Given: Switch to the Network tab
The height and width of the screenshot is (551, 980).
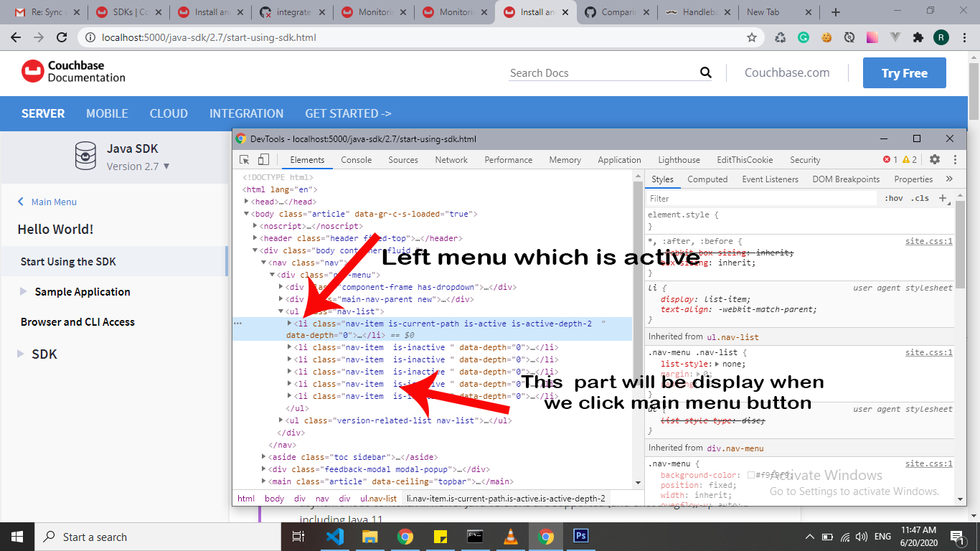Looking at the screenshot, I should (451, 160).
